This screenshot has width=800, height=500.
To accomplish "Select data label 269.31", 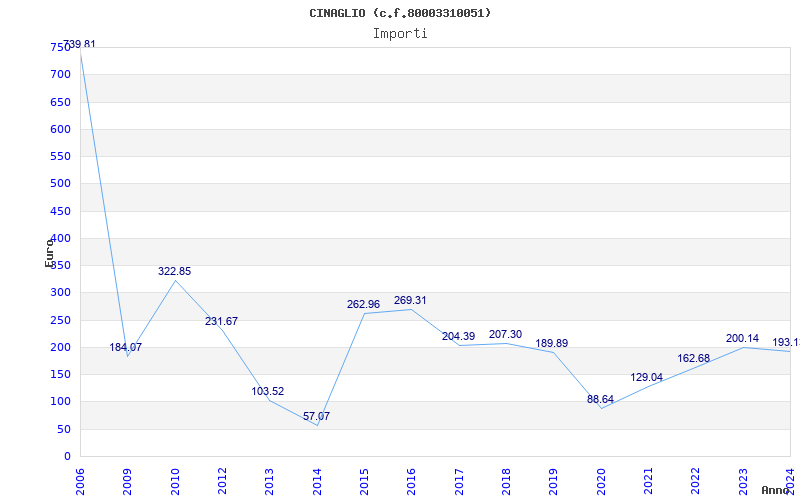I will [x=410, y=301].
